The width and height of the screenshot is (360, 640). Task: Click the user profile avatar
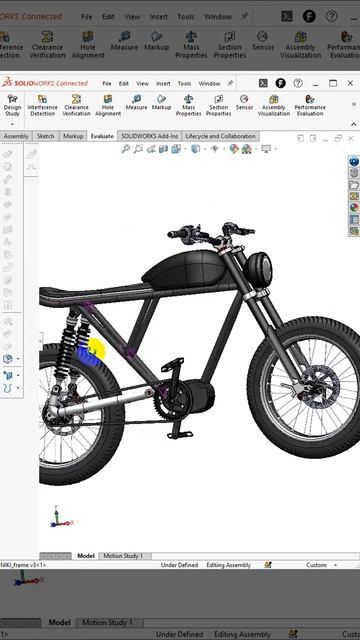280,83
